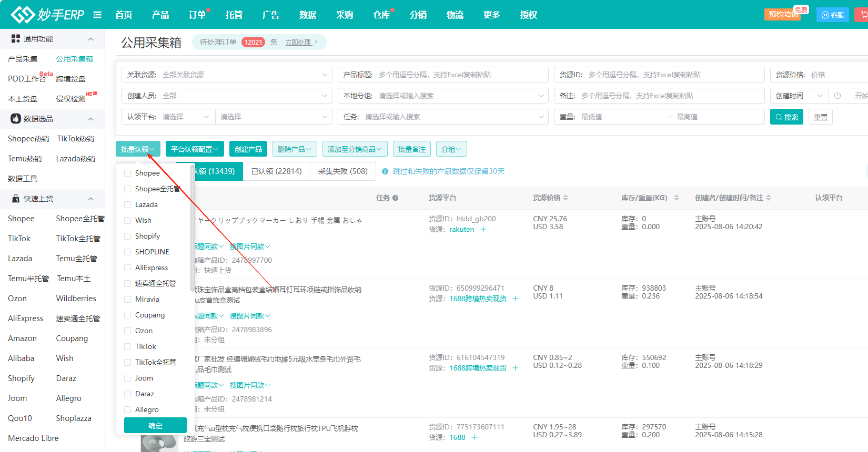Image resolution: width=868 pixels, height=452 pixels.
Task: Click the 客服 customer service icon
Action: pyautogui.click(x=832, y=15)
